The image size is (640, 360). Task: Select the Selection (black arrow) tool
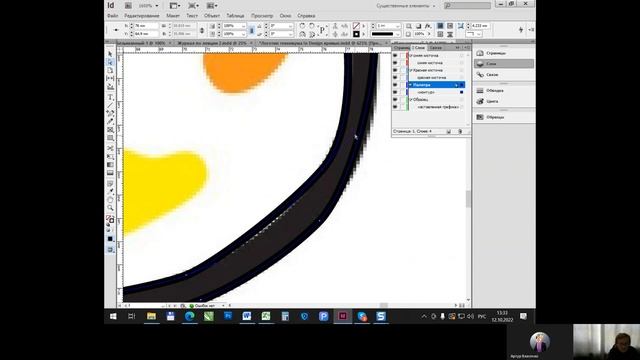click(x=110, y=54)
